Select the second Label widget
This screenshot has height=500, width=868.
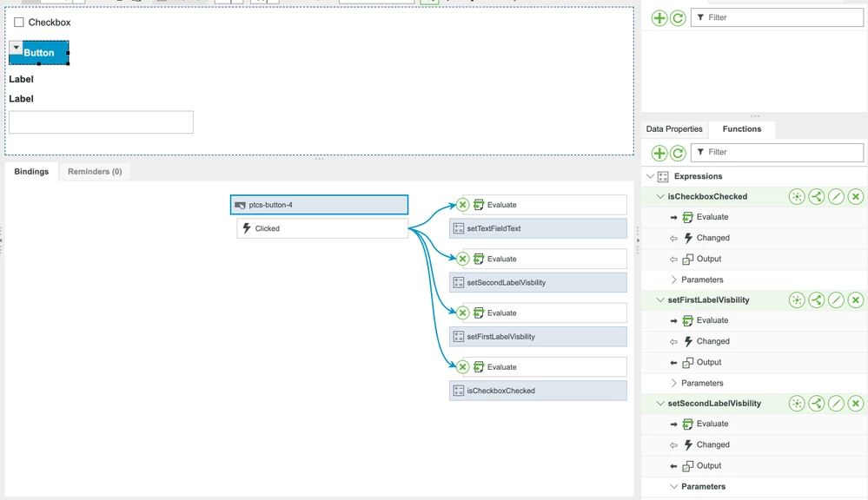point(21,98)
